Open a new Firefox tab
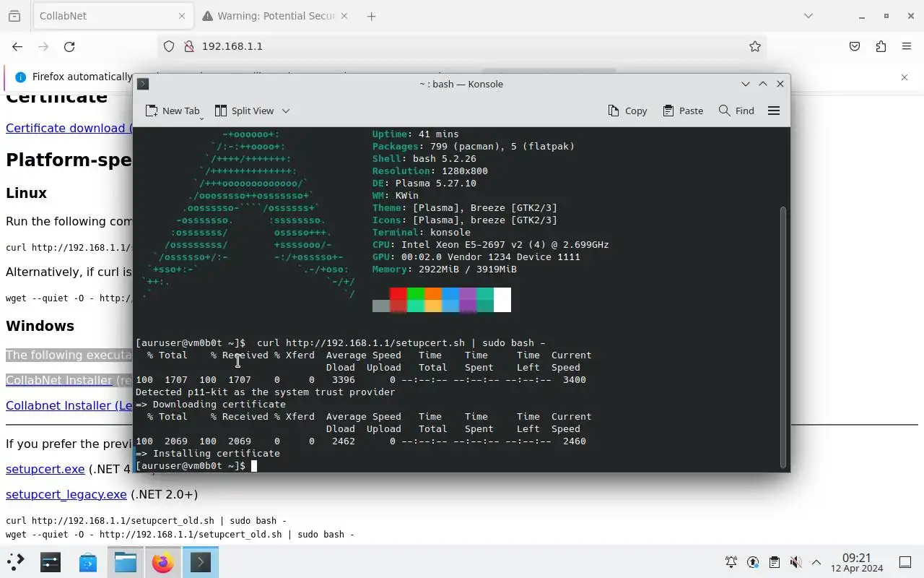This screenshot has width=924, height=578. pos(371,16)
